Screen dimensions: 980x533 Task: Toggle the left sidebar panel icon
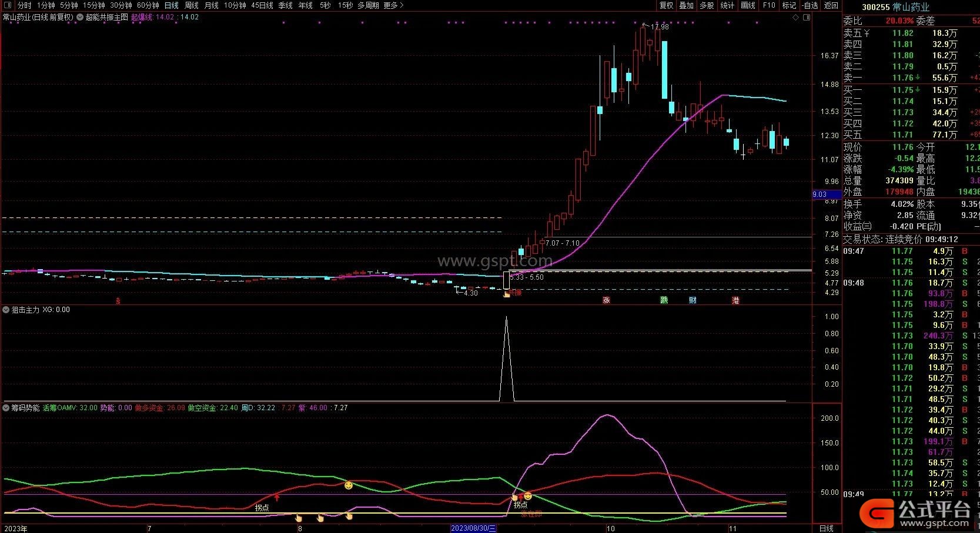(x=6, y=5)
